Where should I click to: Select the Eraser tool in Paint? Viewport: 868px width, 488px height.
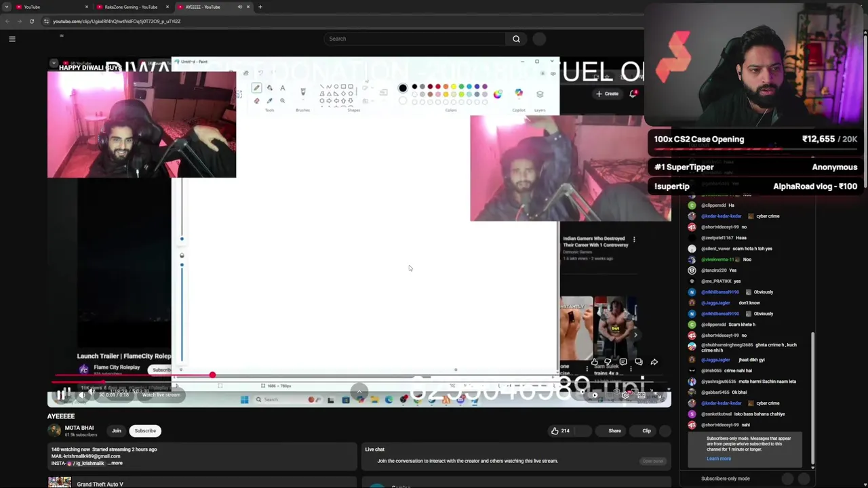[x=256, y=100]
